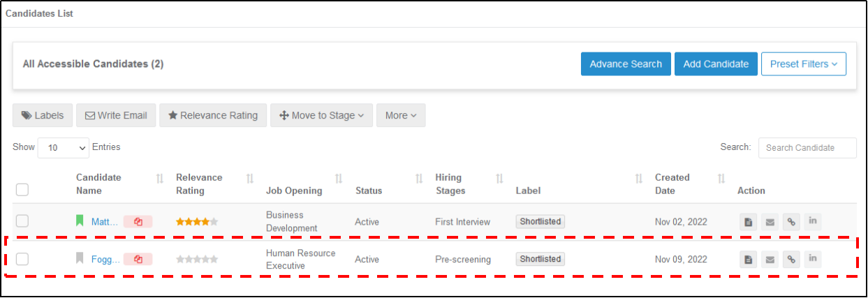This screenshot has height=298, width=868.
Task: Click Relevance Rating toolbar button
Action: tap(213, 115)
